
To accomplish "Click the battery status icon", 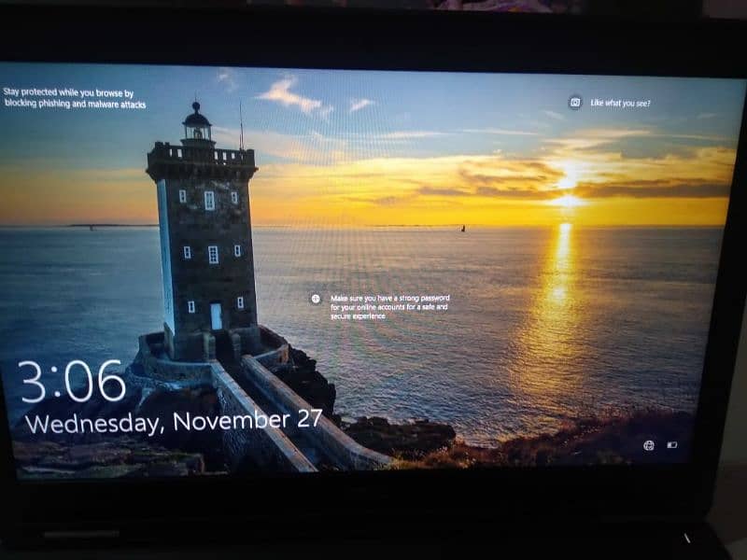I will pos(672,445).
